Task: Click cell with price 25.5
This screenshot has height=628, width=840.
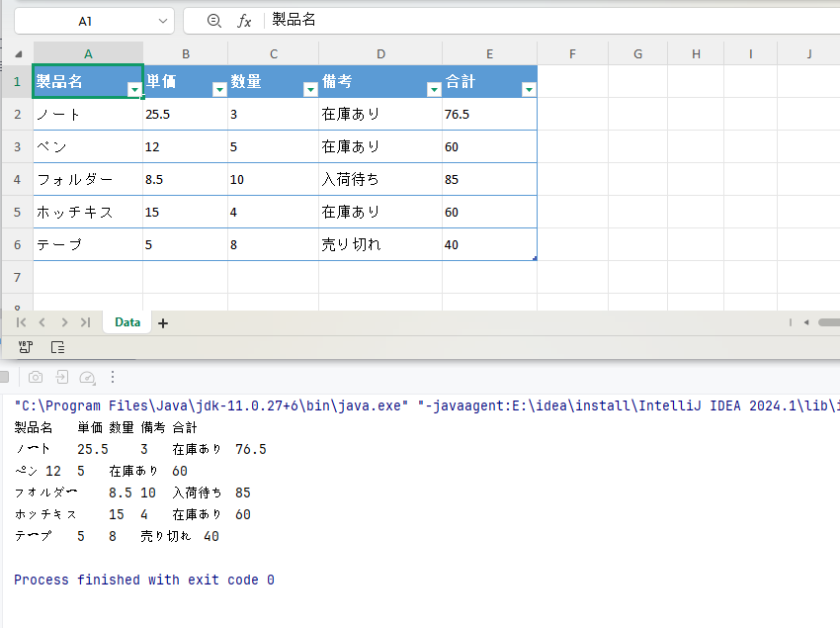Action: pyautogui.click(x=186, y=115)
